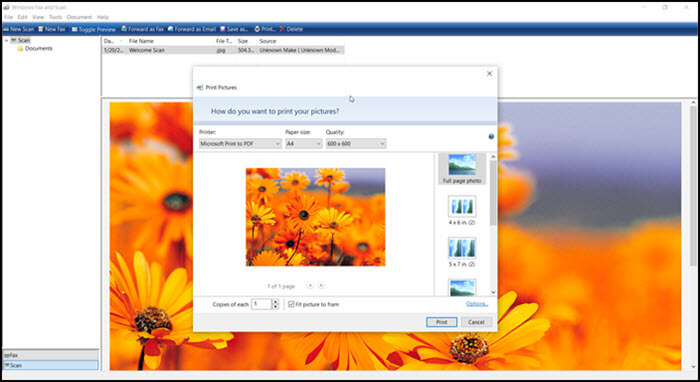
Task: Open the Tools menu
Action: [x=55, y=17]
